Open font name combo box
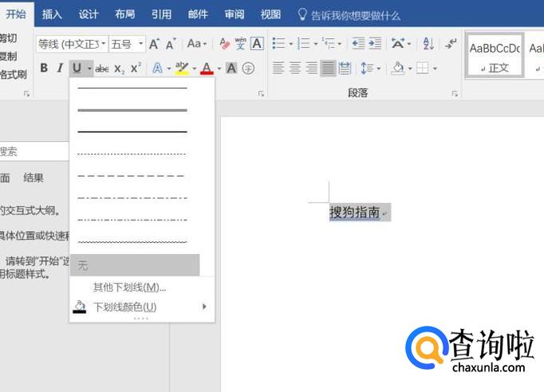The image size is (544, 392). (72, 44)
